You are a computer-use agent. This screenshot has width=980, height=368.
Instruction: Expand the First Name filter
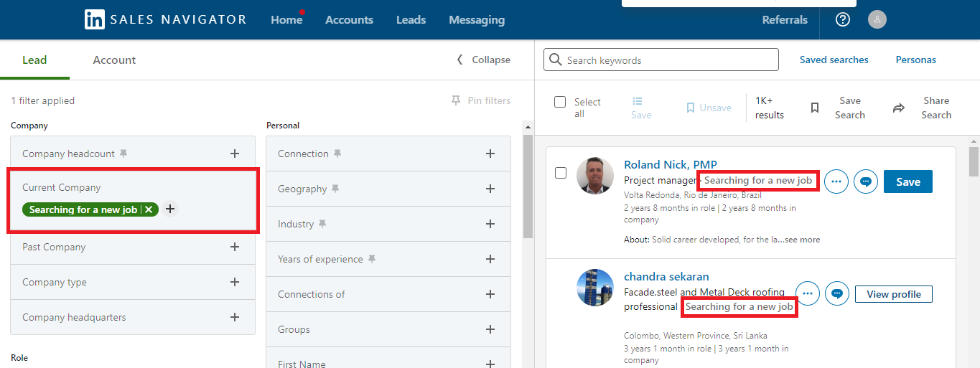click(490, 364)
